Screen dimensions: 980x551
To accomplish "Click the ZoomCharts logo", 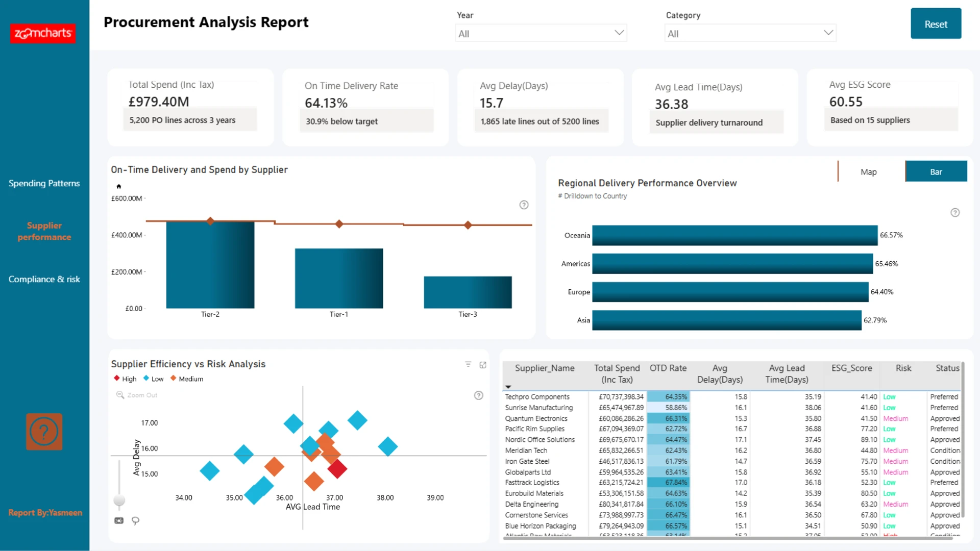I will (x=43, y=34).
